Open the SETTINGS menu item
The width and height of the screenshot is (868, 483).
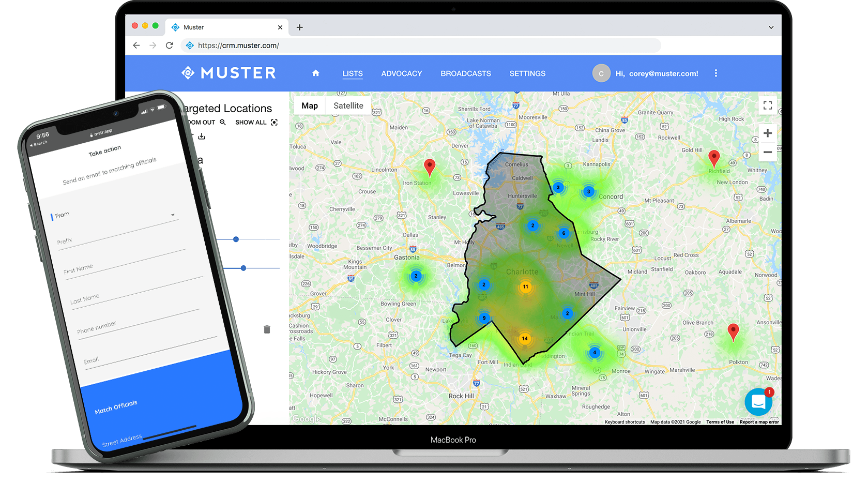click(527, 73)
